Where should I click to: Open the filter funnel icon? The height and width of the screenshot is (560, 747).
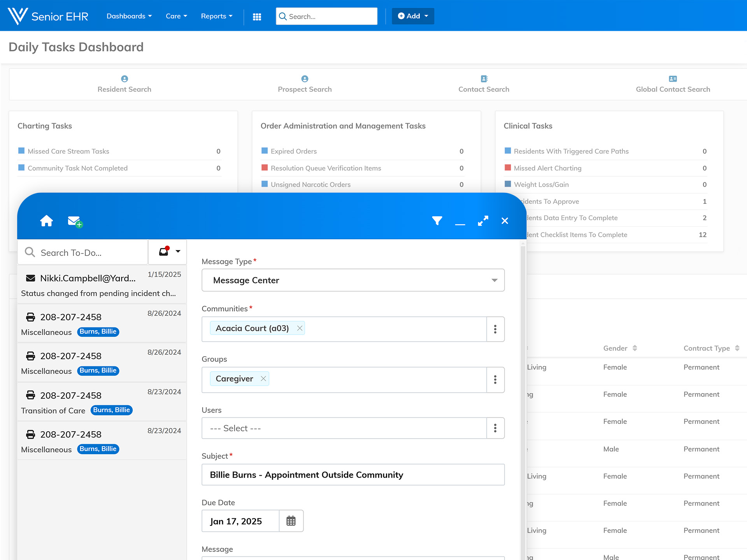[x=437, y=221]
